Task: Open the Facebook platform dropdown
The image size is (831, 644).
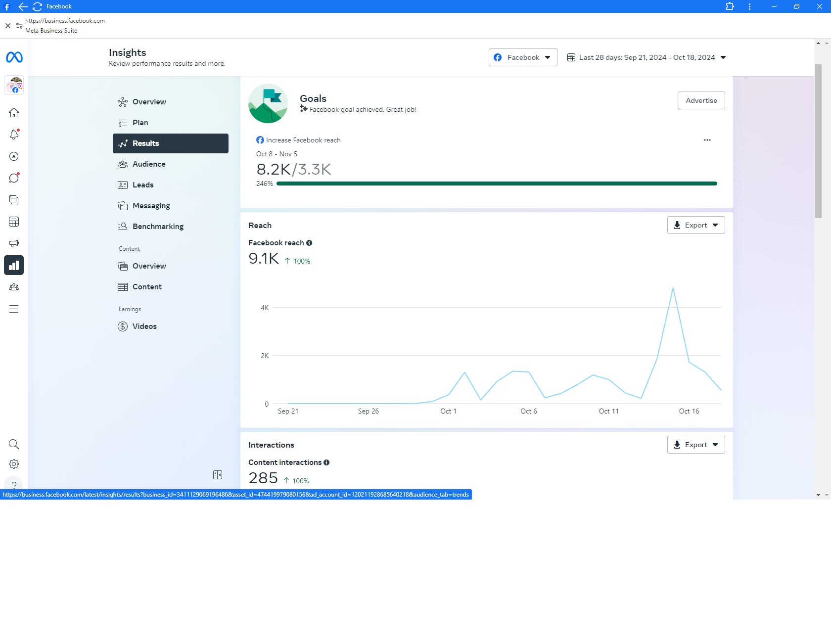Action: click(x=523, y=57)
